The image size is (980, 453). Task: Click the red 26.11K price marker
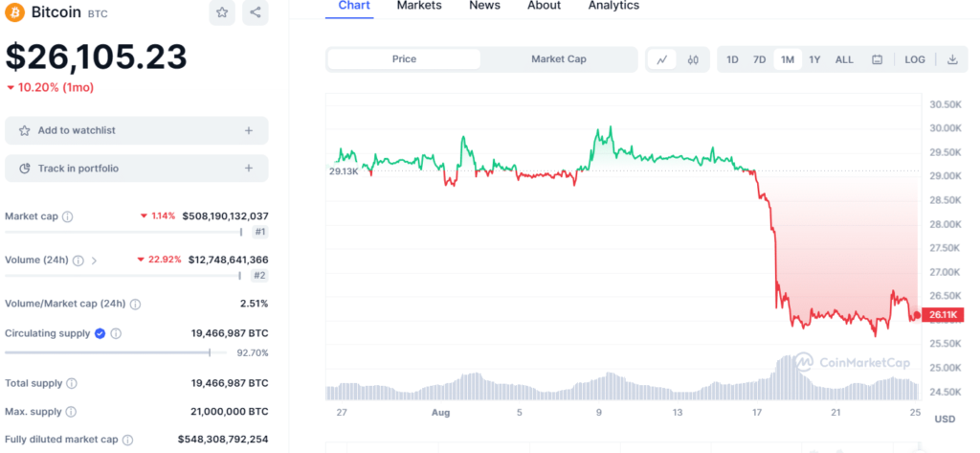(945, 315)
